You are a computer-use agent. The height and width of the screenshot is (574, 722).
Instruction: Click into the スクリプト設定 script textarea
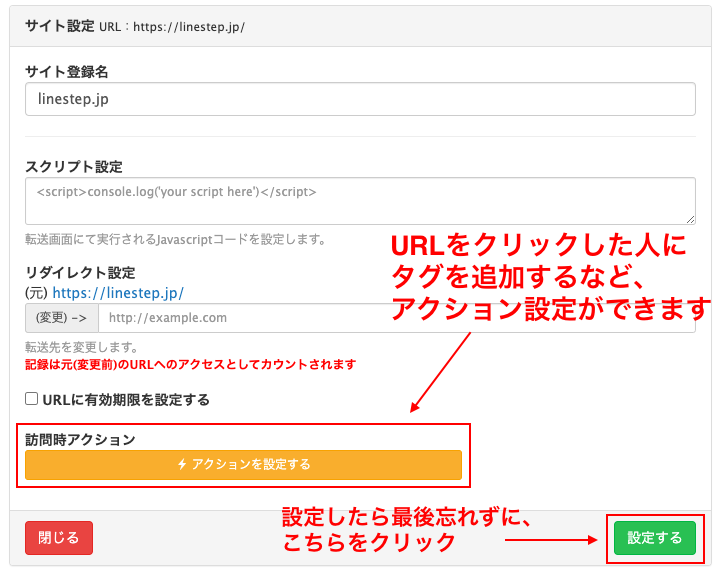tap(360, 201)
